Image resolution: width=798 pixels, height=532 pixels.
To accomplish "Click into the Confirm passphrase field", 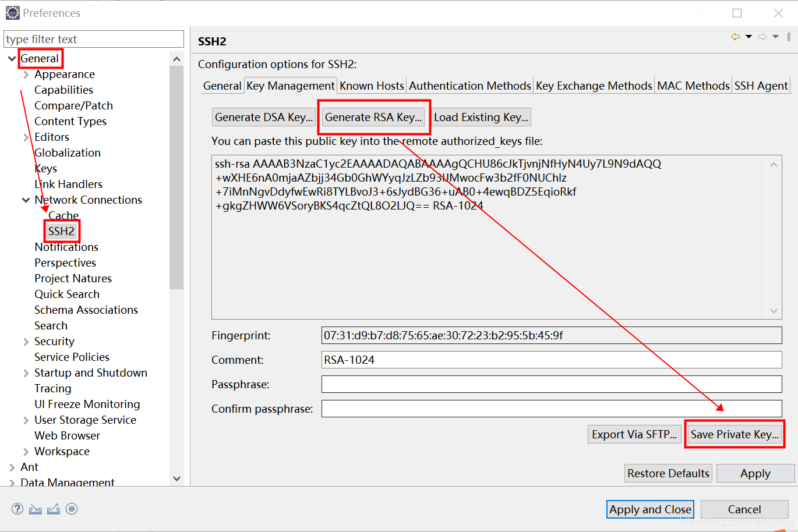I will [552, 409].
